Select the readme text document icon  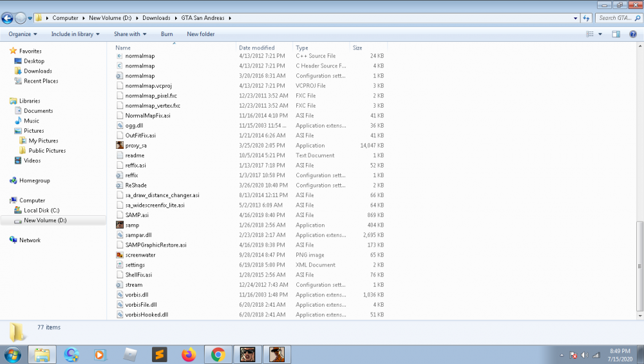[120, 155]
